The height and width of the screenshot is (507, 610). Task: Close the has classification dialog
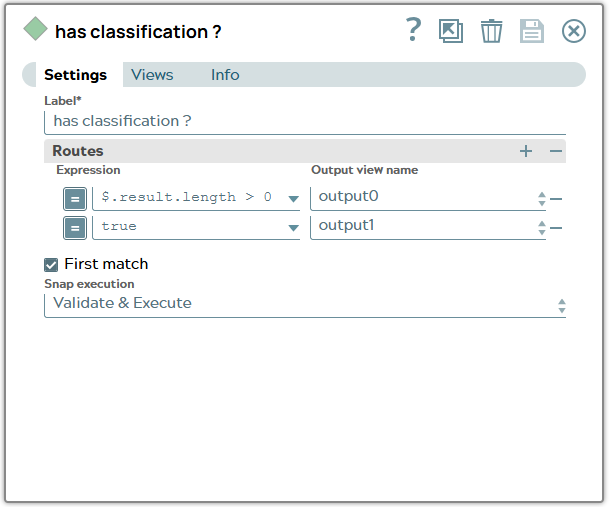coord(574,31)
